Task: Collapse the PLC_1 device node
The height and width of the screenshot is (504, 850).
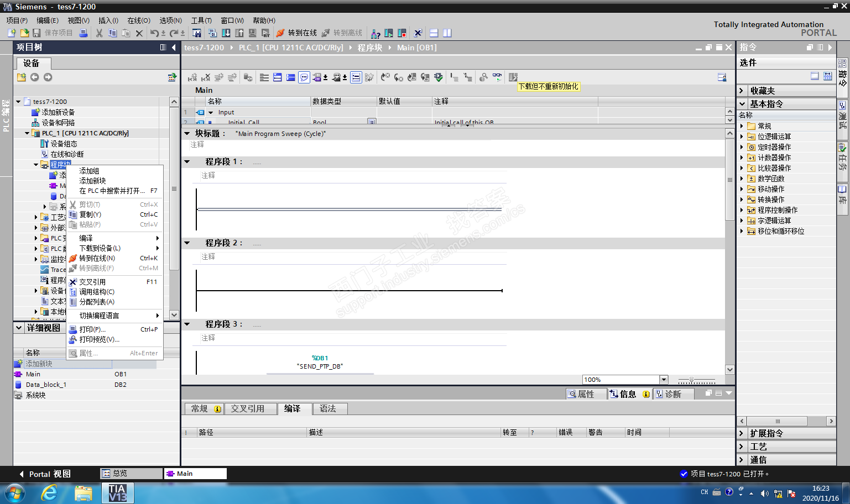Action: (27, 133)
